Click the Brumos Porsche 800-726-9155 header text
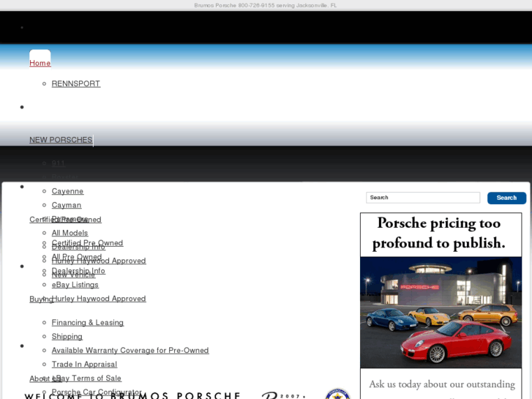 [x=266, y=5]
